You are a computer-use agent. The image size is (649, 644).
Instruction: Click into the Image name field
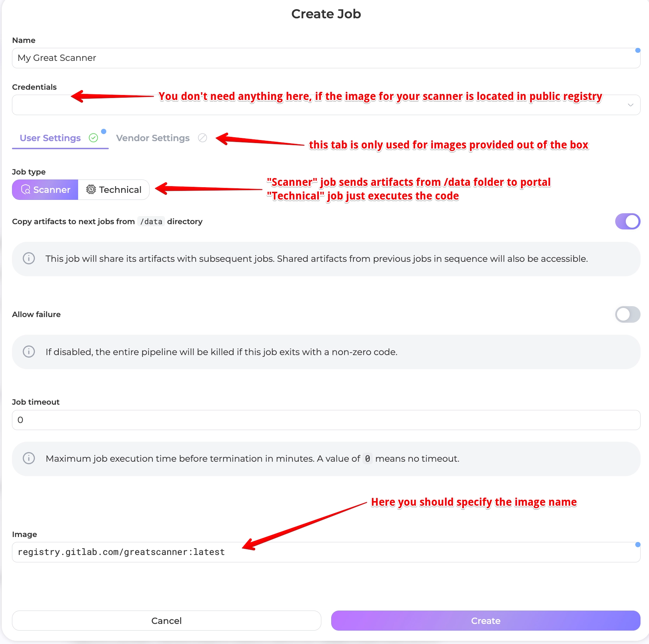click(x=387, y=552)
